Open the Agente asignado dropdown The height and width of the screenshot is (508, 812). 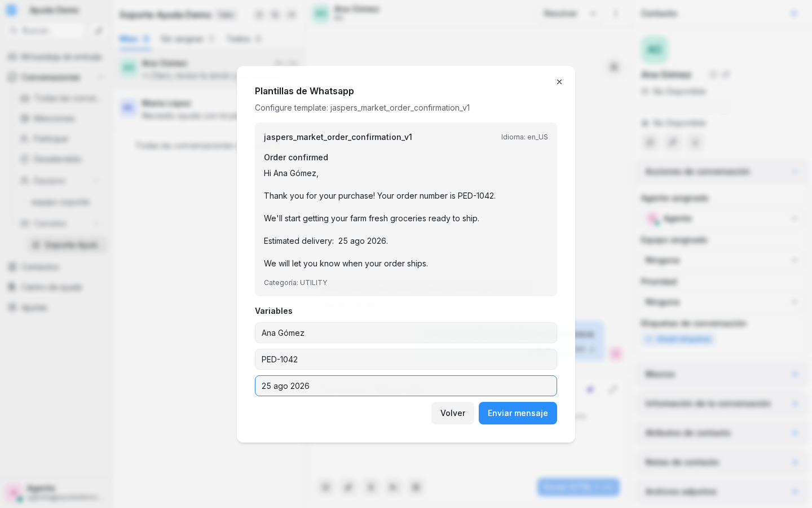point(723,218)
